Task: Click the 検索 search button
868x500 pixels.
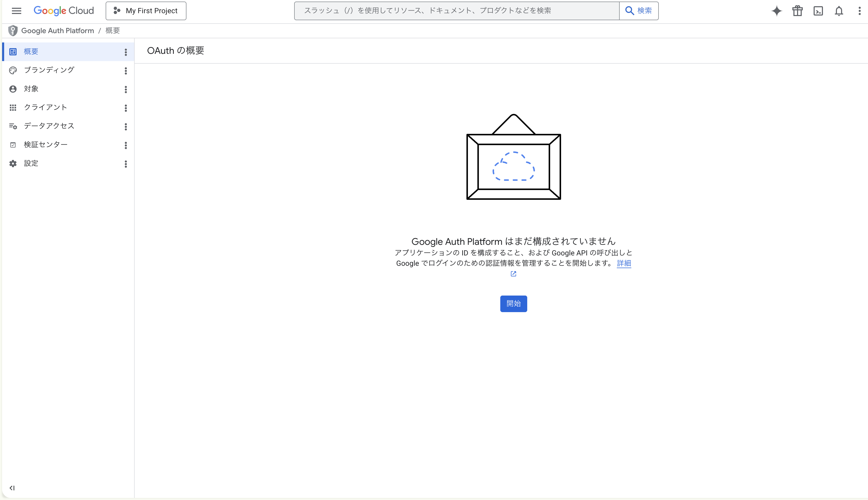Action: [x=639, y=11]
